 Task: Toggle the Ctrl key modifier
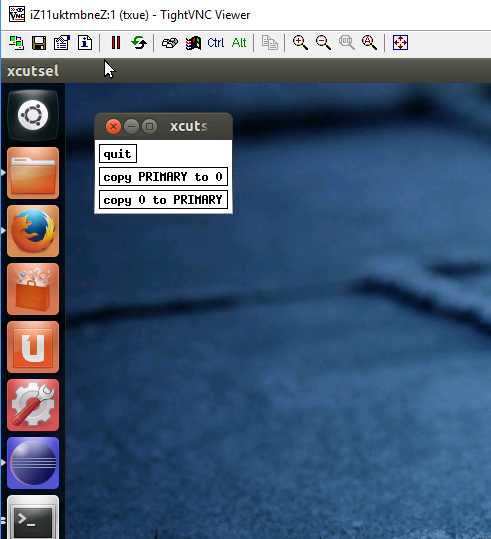[216, 43]
